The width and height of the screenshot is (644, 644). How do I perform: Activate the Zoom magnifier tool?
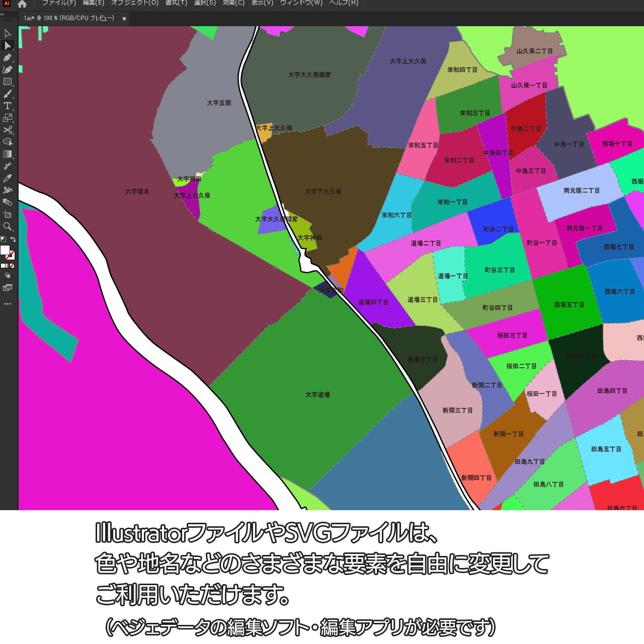tap(8, 227)
